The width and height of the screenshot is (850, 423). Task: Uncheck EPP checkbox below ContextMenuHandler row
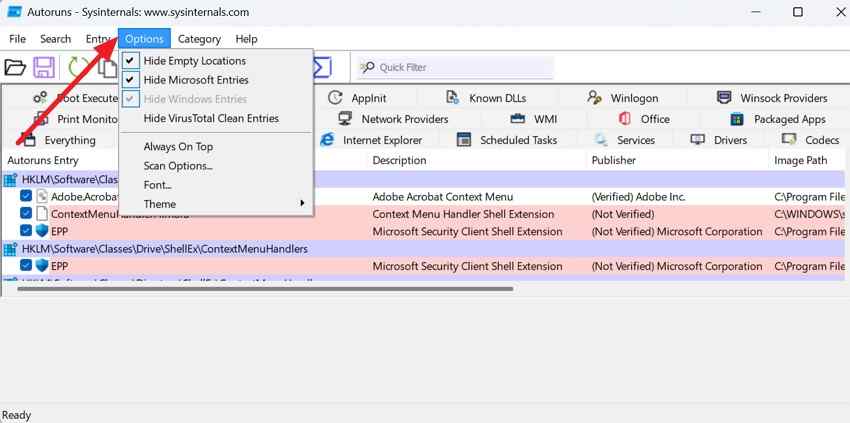click(26, 231)
